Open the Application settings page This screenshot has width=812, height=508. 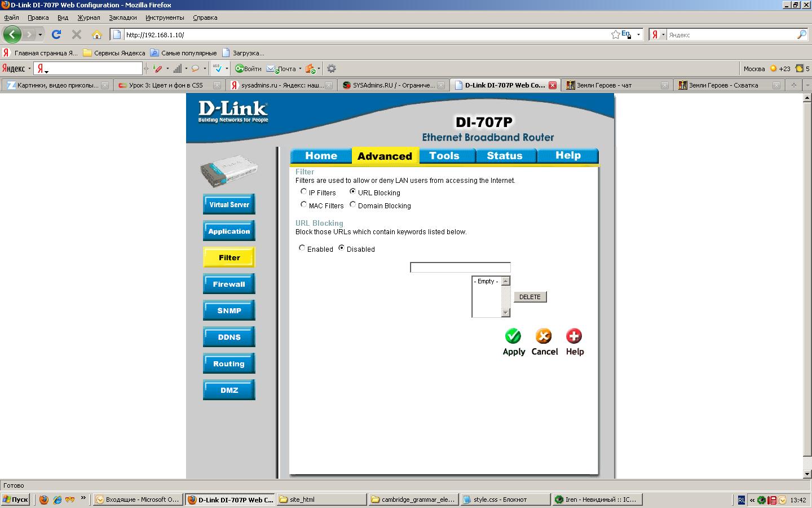(x=229, y=231)
